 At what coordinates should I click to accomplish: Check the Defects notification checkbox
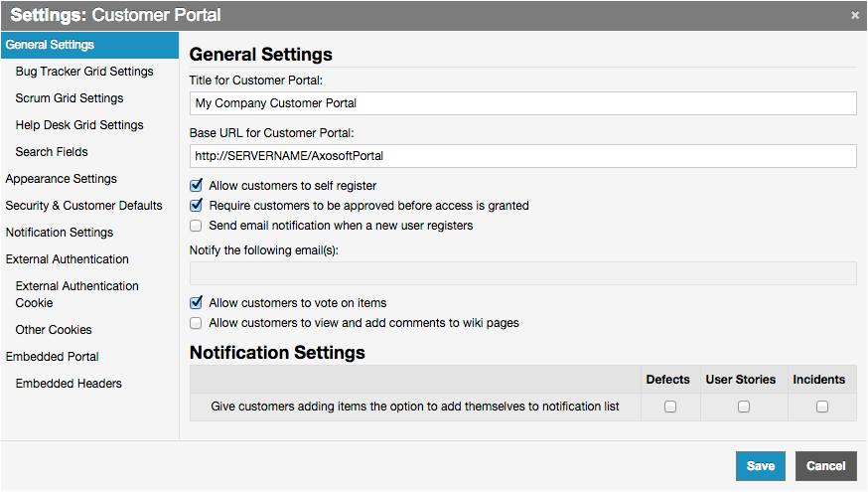coord(669,407)
